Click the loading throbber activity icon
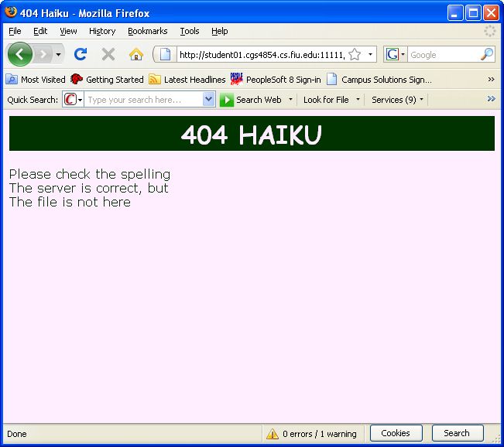This screenshot has height=447, width=504. (490, 31)
